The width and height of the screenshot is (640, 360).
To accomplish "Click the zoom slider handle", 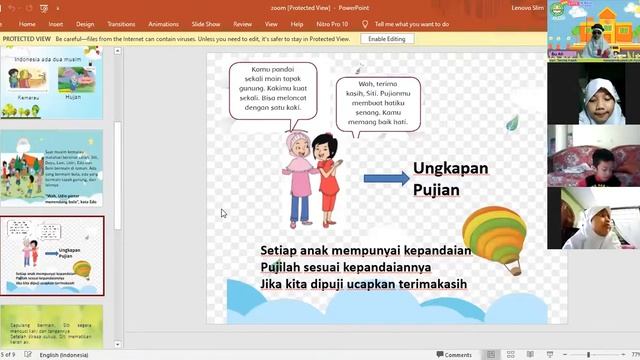I will tap(589, 355).
